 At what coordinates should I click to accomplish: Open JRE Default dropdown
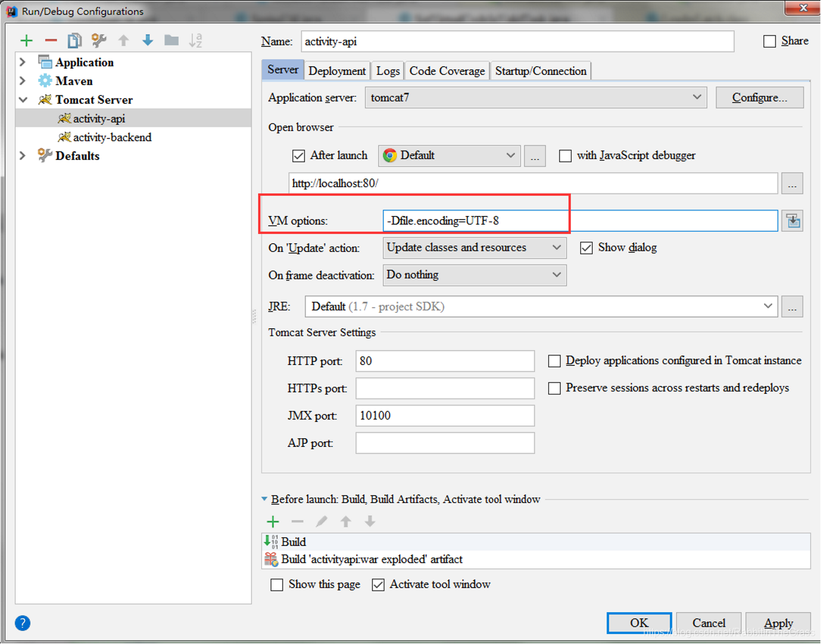point(542,306)
